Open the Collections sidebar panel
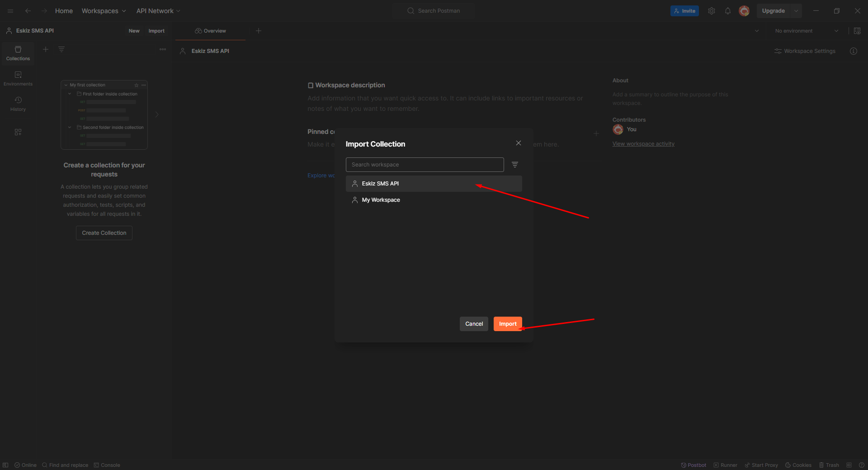Viewport: 868px width, 470px height. point(18,53)
